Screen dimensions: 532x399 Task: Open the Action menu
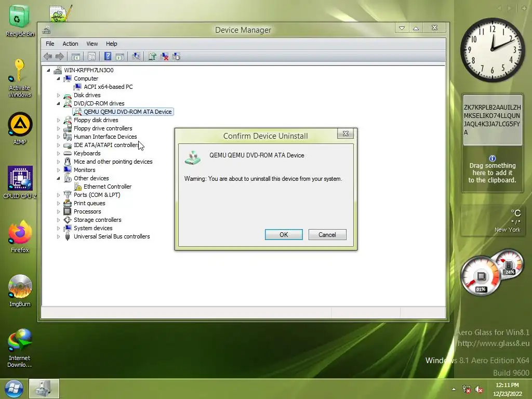[70, 44]
